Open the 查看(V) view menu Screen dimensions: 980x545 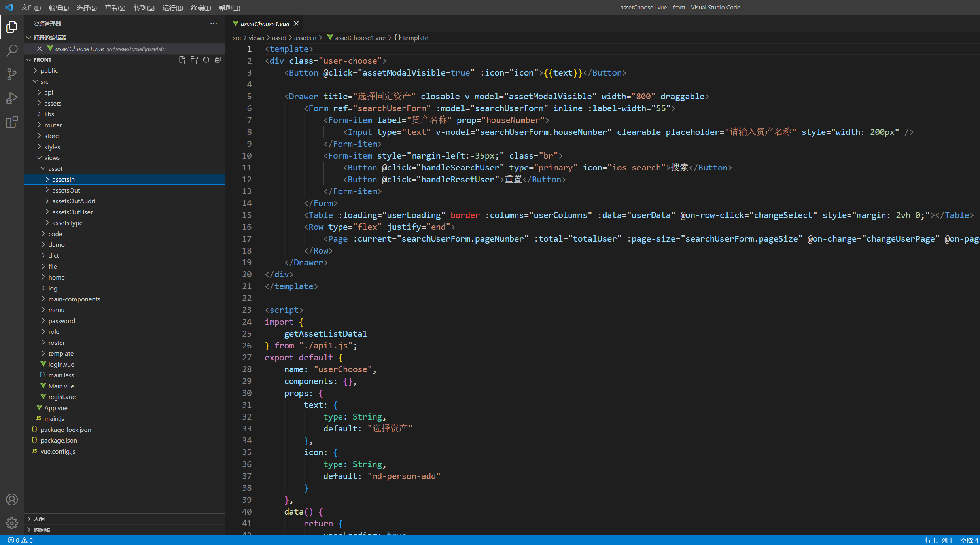point(115,8)
